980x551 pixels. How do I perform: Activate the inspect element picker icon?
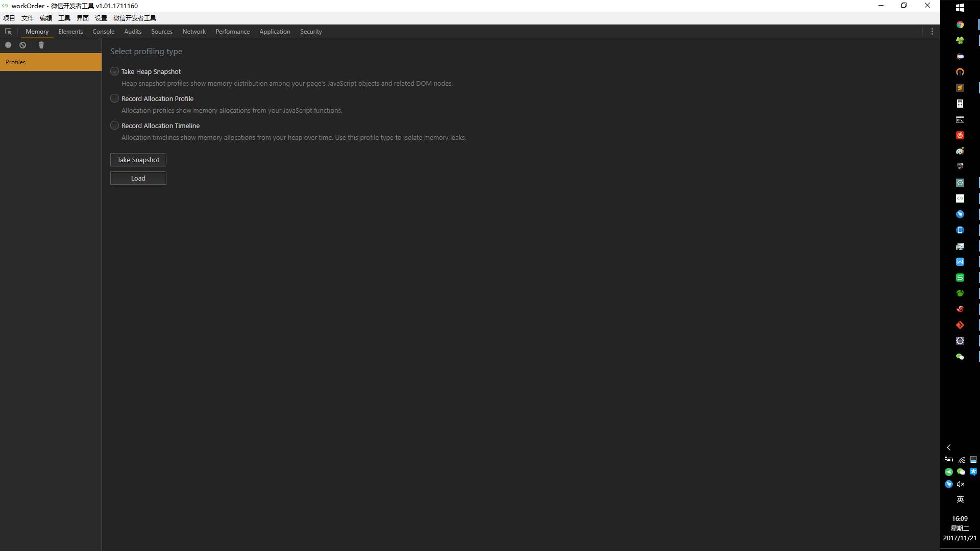[x=8, y=32]
